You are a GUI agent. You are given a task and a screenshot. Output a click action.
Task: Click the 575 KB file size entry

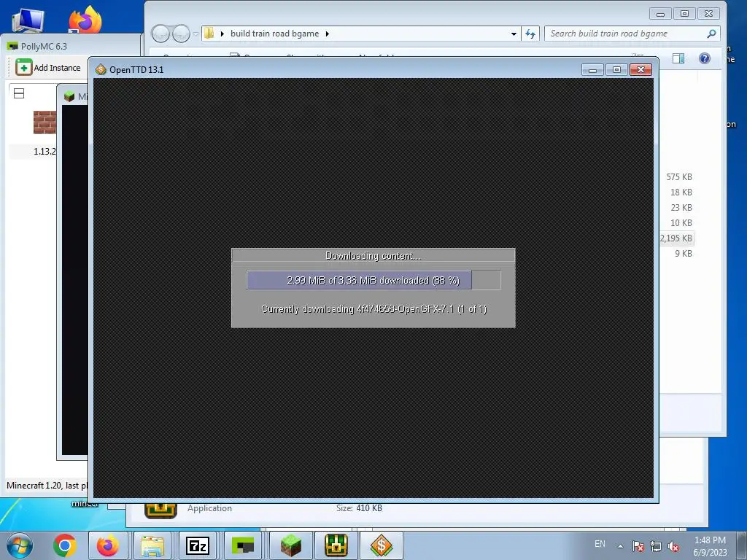click(679, 177)
